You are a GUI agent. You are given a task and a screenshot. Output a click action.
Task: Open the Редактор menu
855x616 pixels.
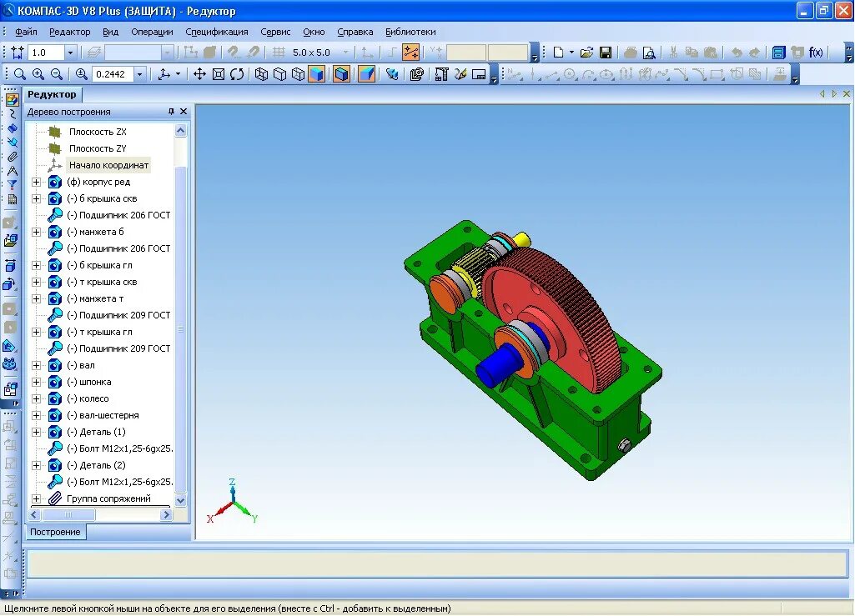point(70,32)
